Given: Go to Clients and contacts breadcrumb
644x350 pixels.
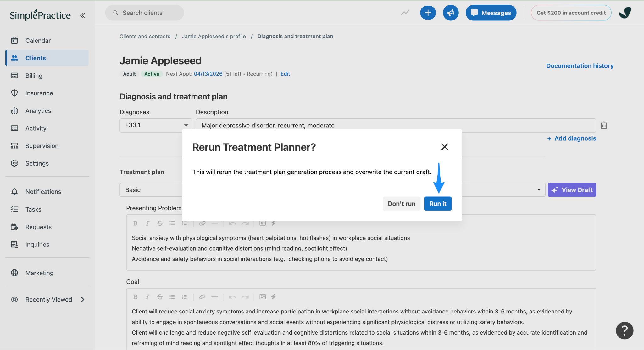Looking at the screenshot, I should pos(145,36).
